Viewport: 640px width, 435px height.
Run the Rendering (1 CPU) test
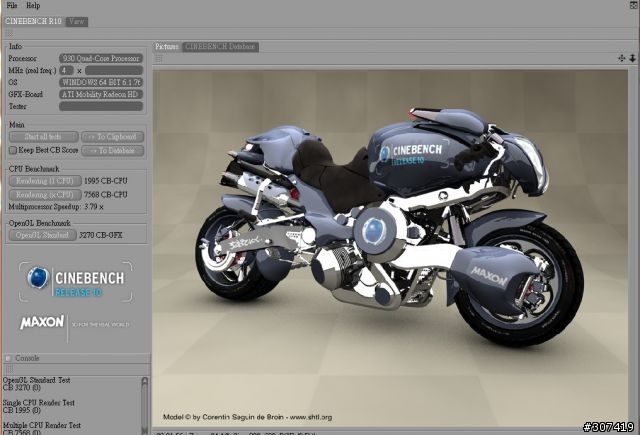click(x=45, y=181)
